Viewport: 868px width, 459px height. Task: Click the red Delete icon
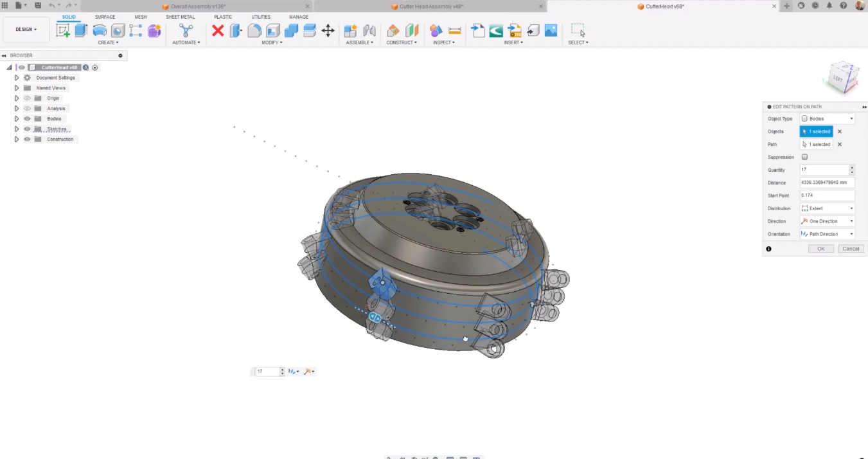point(218,31)
